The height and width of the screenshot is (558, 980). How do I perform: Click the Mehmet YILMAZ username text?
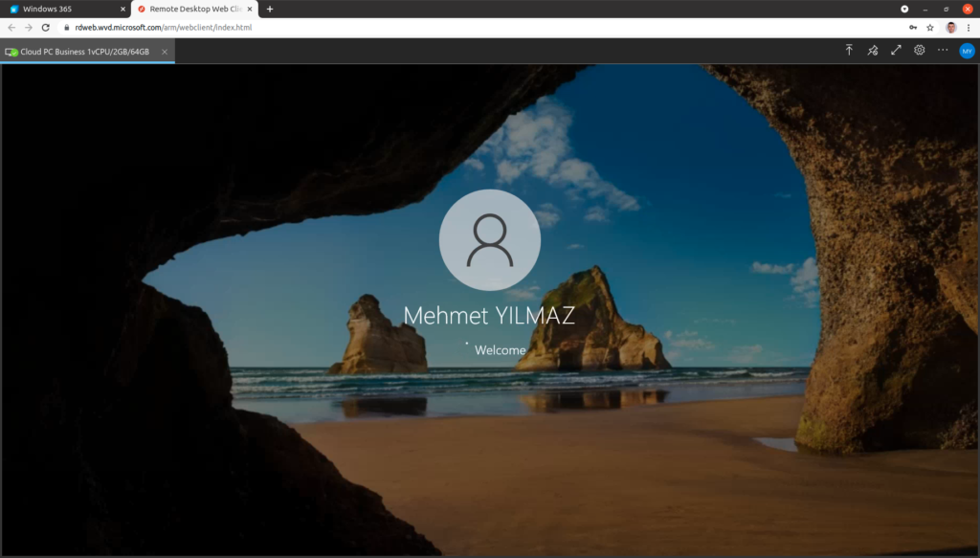point(489,316)
